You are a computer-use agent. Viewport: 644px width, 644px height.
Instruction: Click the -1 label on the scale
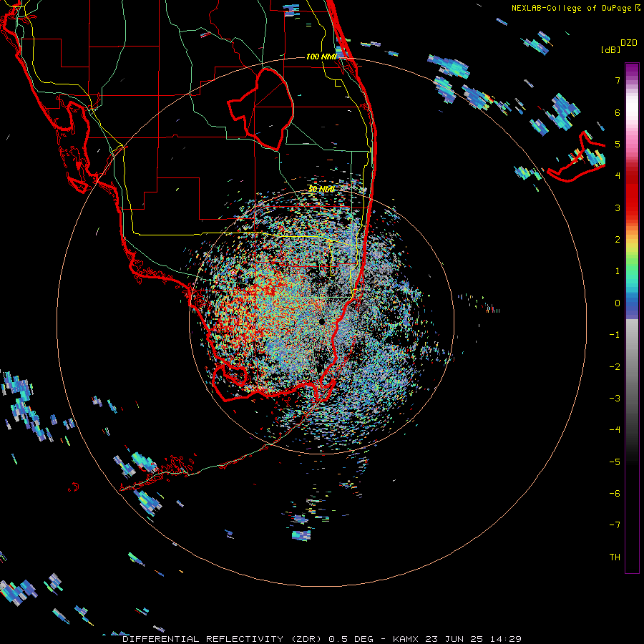615,335
